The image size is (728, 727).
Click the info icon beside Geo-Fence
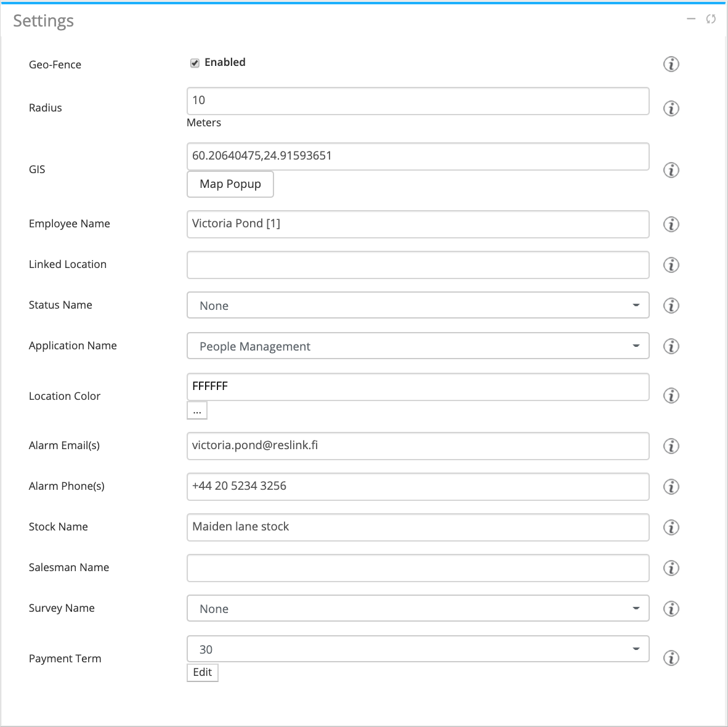671,64
